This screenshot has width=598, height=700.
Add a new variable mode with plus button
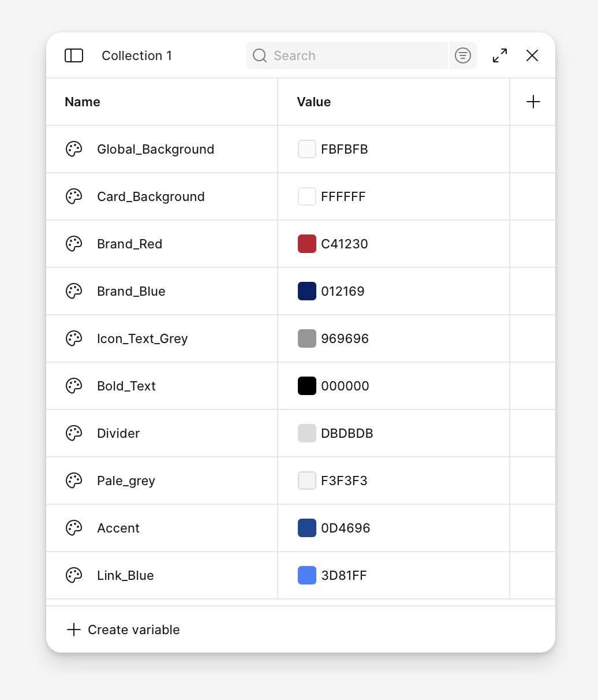tap(533, 102)
